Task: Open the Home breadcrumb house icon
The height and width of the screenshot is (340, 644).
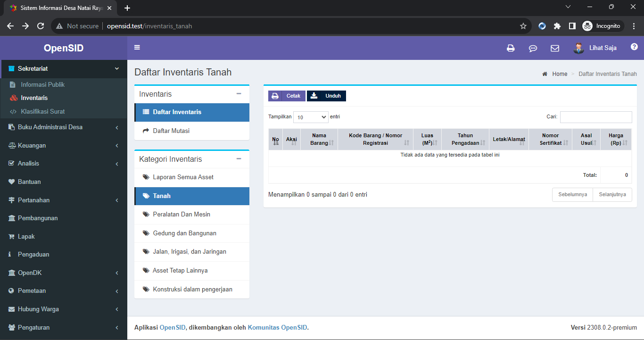Action: pos(545,74)
